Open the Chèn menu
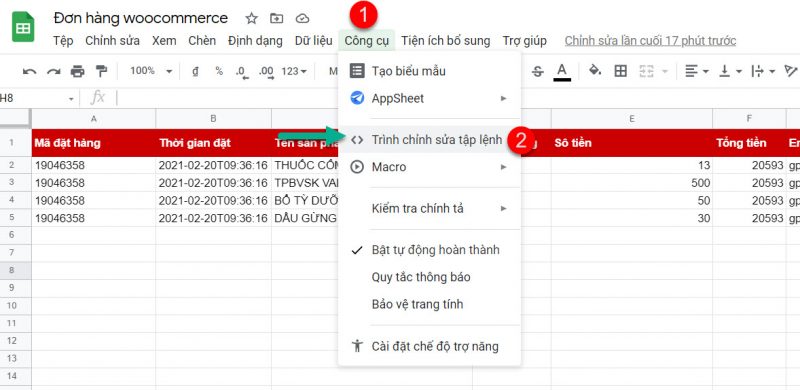 (202, 41)
